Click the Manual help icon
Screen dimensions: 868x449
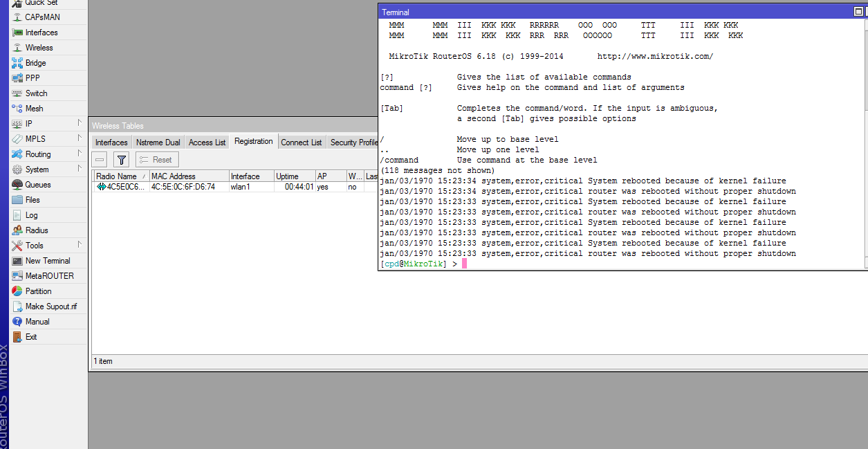(x=17, y=322)
